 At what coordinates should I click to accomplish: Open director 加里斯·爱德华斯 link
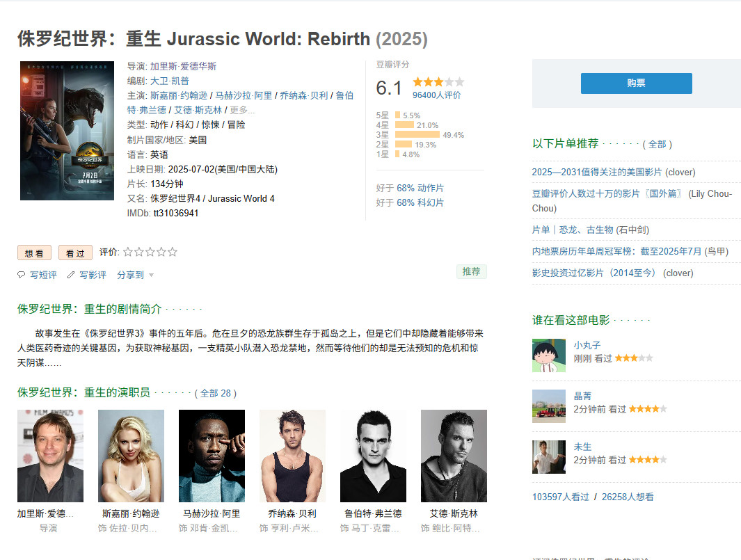pos(183,66)
